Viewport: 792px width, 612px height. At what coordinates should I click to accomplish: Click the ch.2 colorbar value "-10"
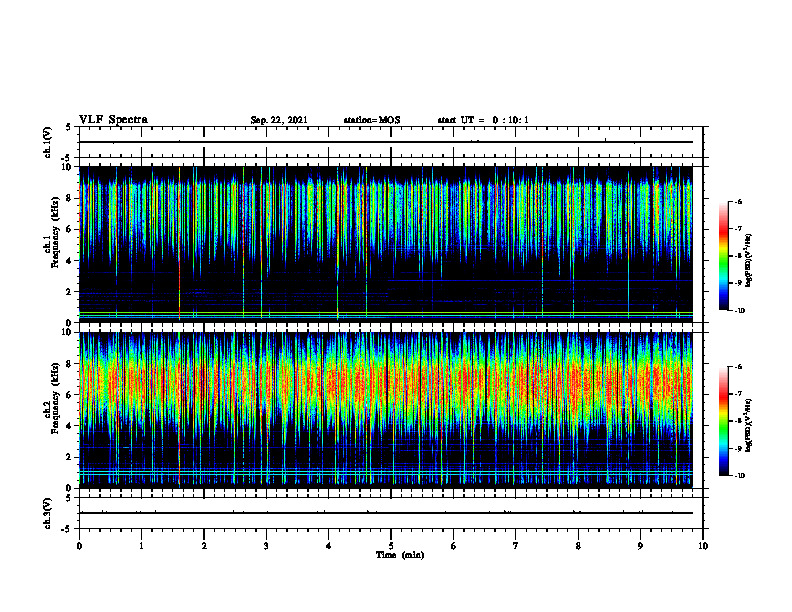[x=739, y=475]
